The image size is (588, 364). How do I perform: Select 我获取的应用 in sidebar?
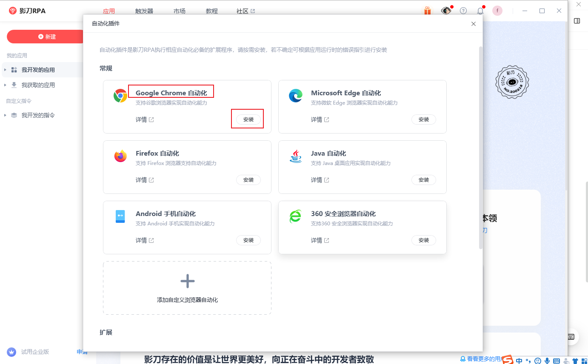[43, 85]
